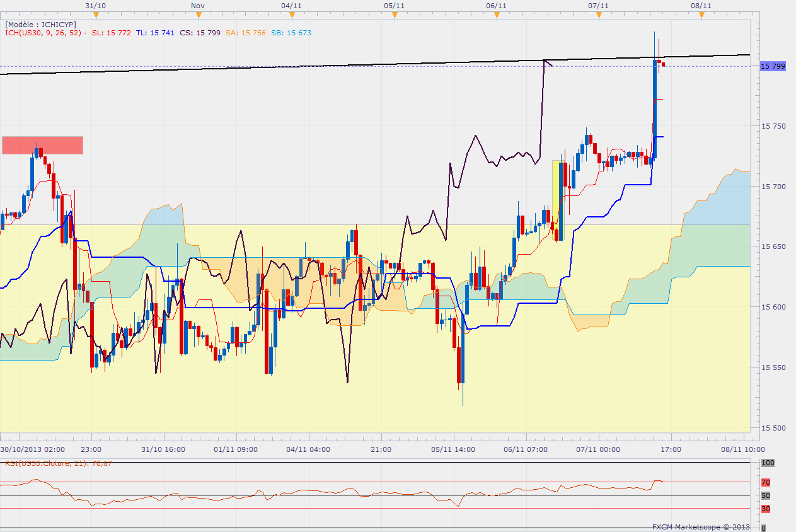Click the 'RSI(US30.Cloture, 21)' indicator label
This screenshot has height=532, width=796.
[59, 463]
